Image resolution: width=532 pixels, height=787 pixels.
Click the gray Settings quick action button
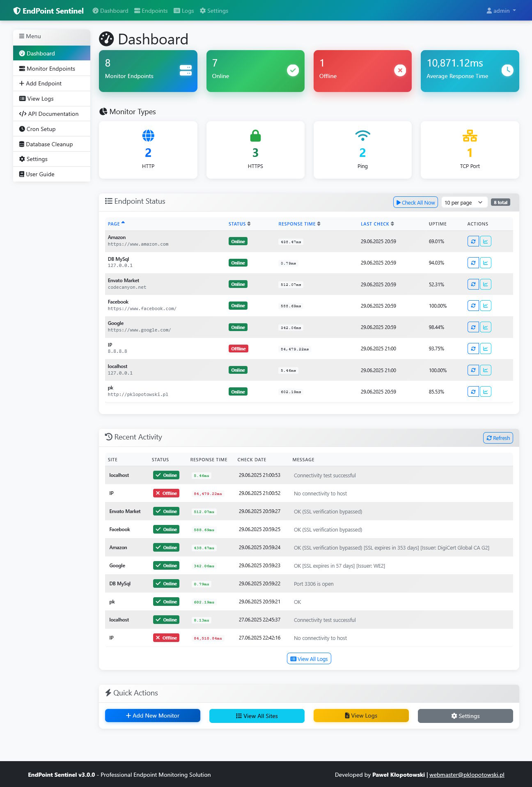(x=465, y=716)
